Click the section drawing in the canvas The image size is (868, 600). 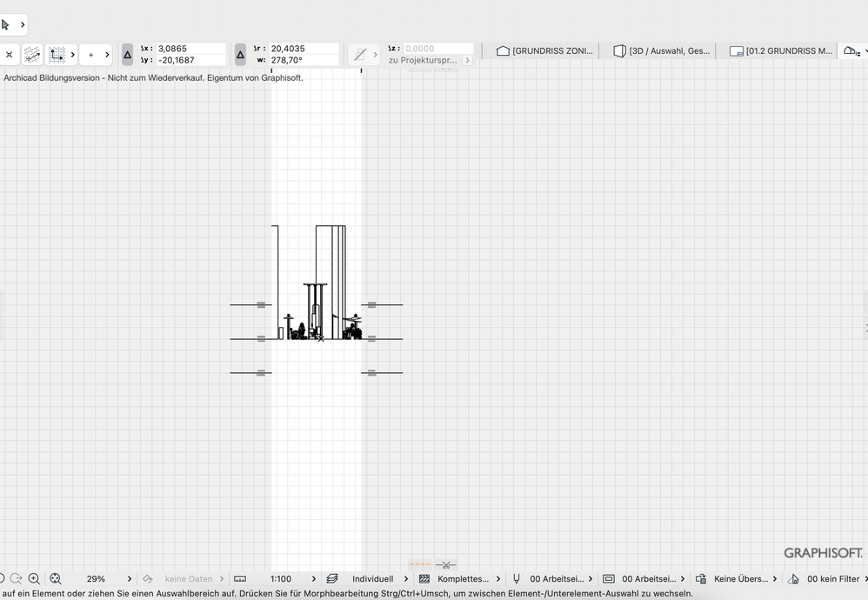(316, 283)
